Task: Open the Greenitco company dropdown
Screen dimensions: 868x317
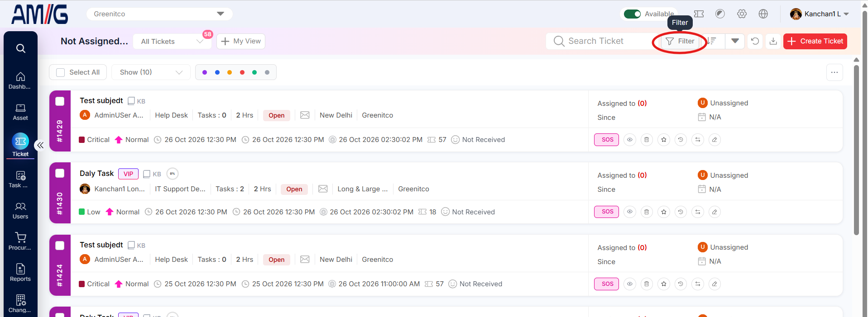Action: click(x=159, y=14)
